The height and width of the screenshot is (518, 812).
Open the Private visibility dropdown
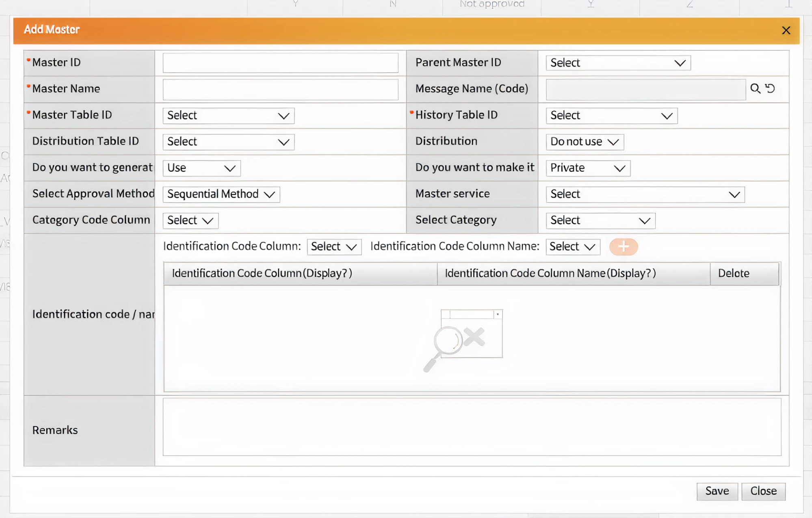(x=587, y=168)
